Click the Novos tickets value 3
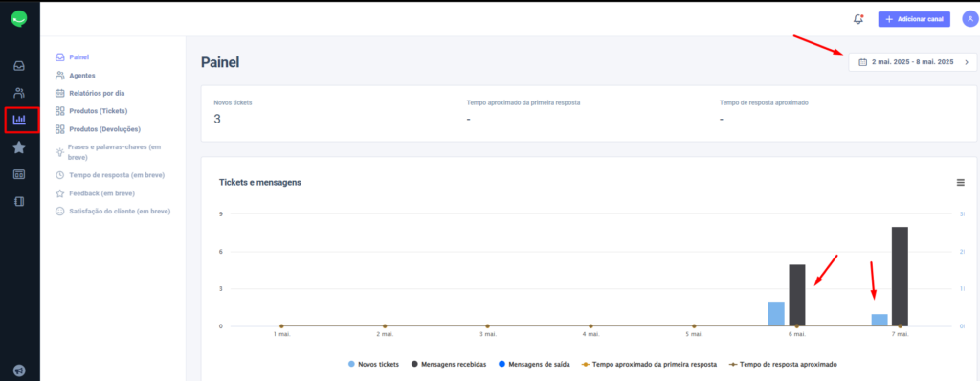Screen dimensions: 980x381 (x=217, y=119)
